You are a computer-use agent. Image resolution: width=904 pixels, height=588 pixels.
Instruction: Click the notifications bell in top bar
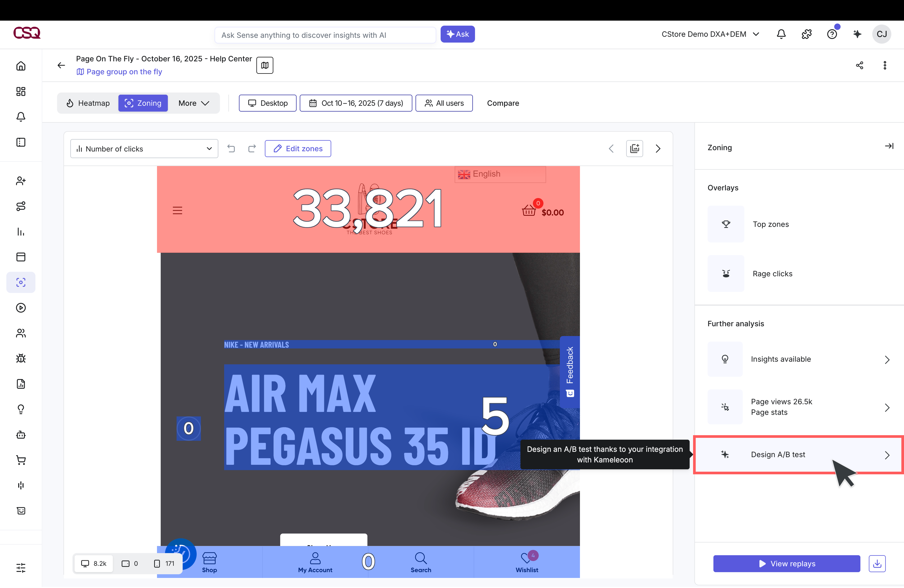[781, 34]
